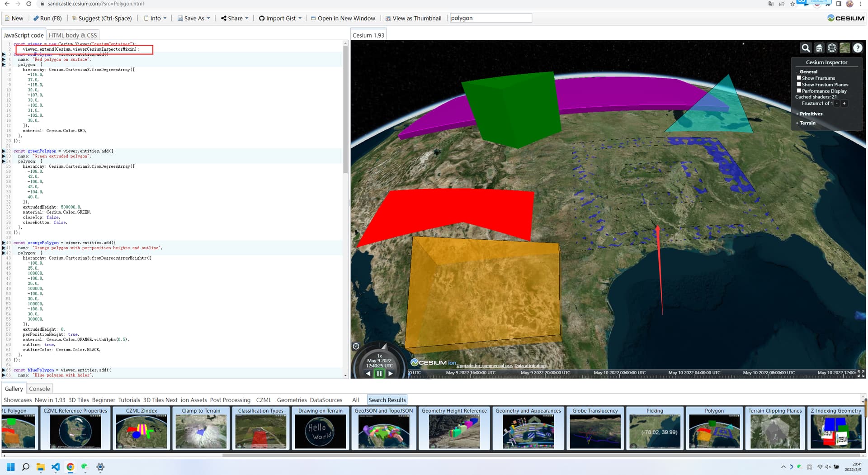Switch to Chrome in the taskbar

[x=71, y=467]
